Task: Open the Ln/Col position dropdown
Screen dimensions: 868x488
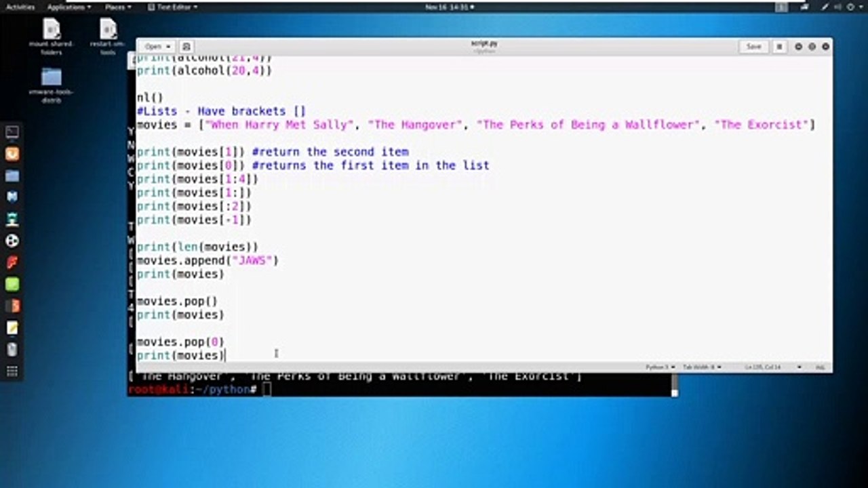Action: point(773,367)
